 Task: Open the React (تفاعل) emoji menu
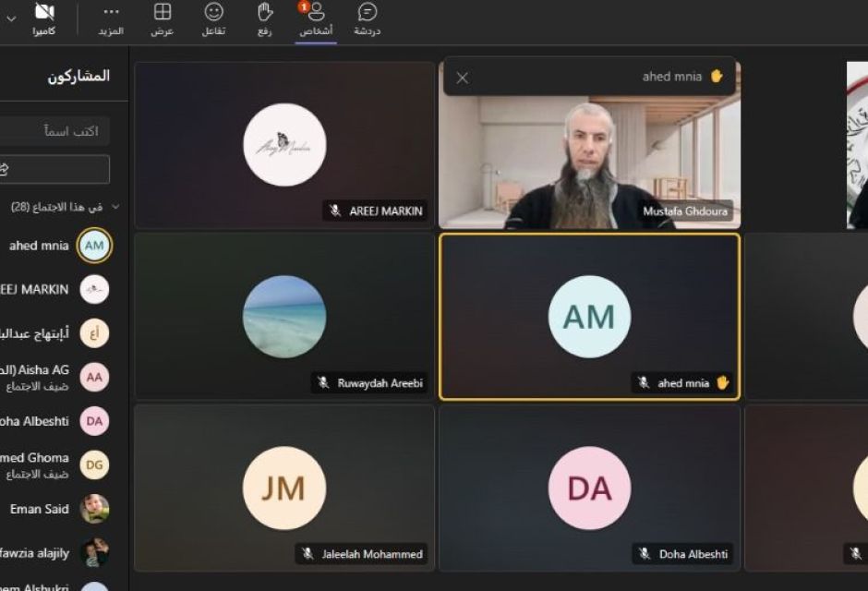click(x=213, y=19)
